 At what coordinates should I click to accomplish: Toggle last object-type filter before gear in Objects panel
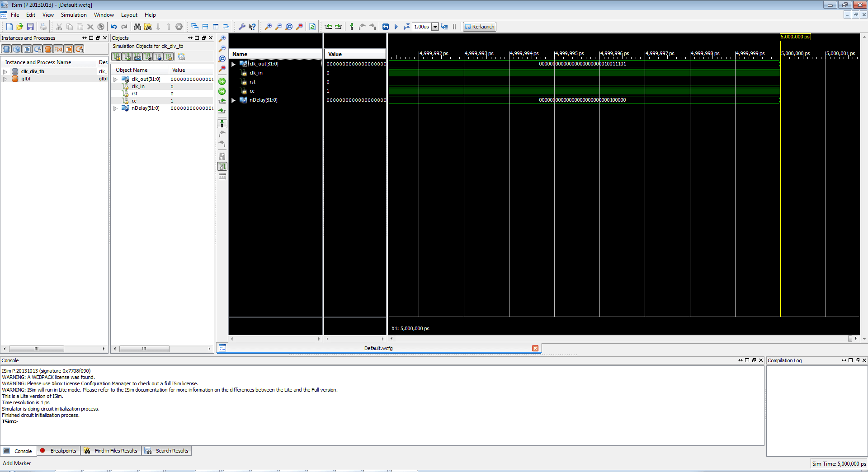169,56
